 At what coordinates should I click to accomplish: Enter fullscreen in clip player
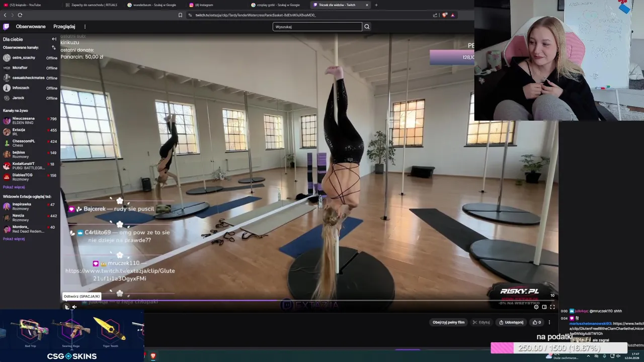click(552, 307)
